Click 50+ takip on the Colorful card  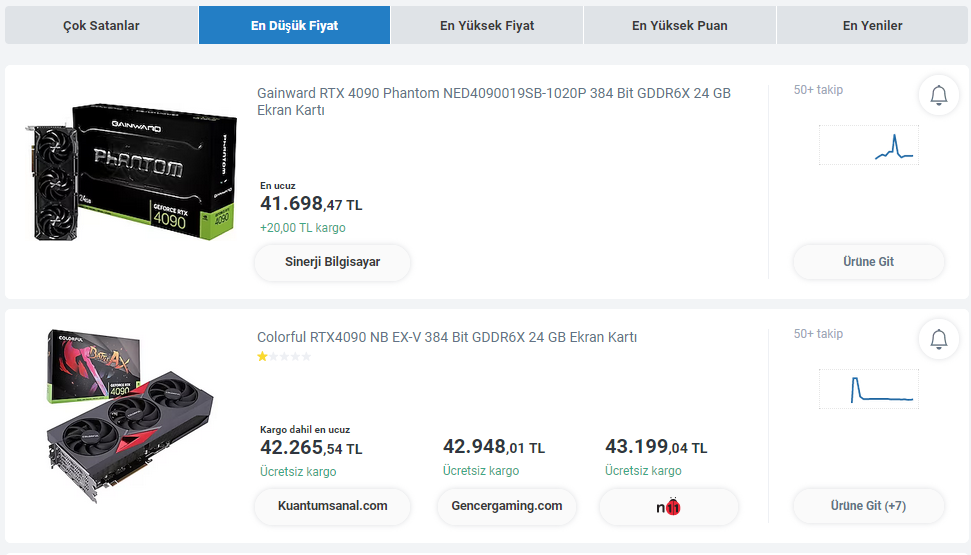pyautogui.click(x=818, y=334)
